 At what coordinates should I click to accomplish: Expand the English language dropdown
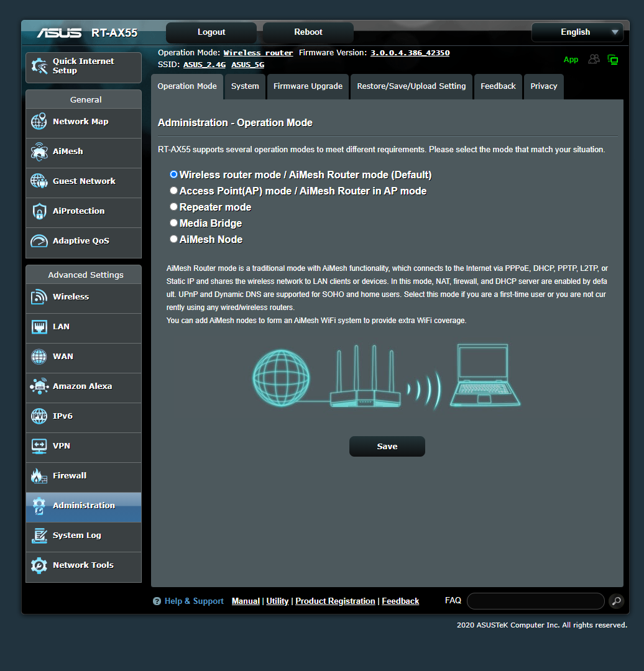click(x=577, y=32)
